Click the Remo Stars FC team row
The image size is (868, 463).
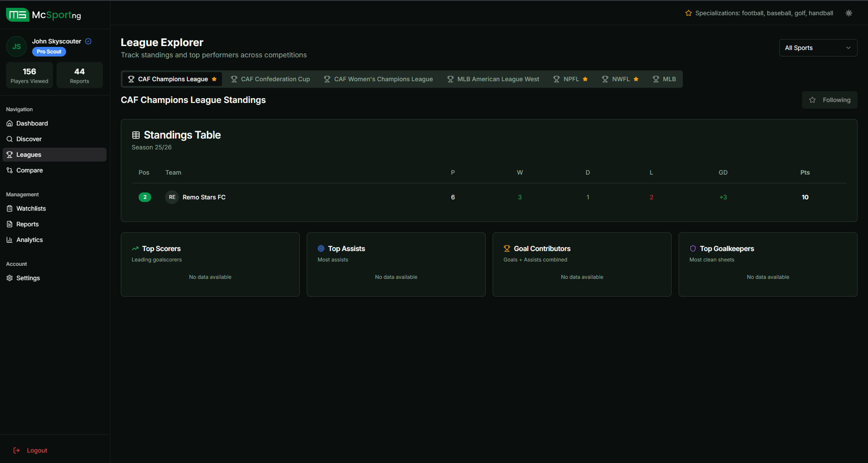pyautogui.click(x=204, y=197)
